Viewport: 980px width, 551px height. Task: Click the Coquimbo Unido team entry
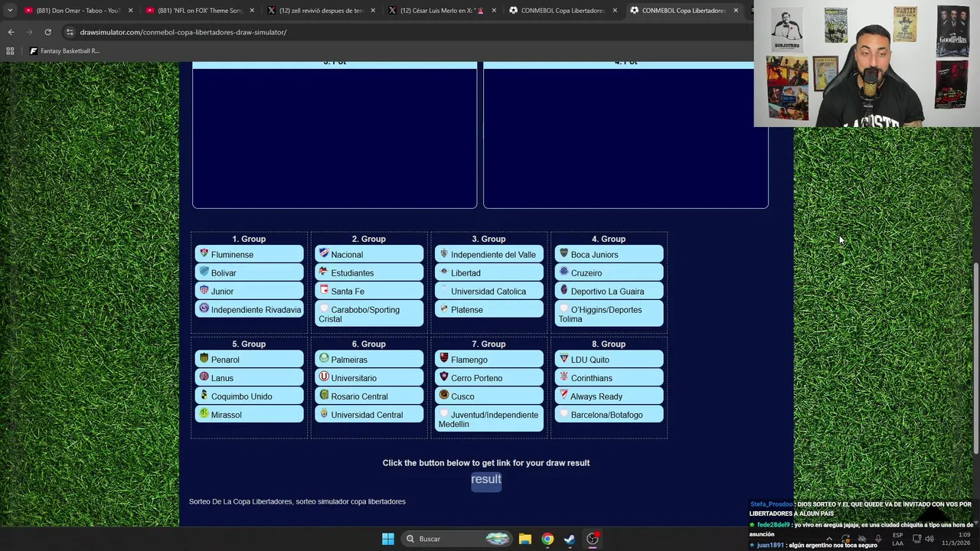(249, 396)
